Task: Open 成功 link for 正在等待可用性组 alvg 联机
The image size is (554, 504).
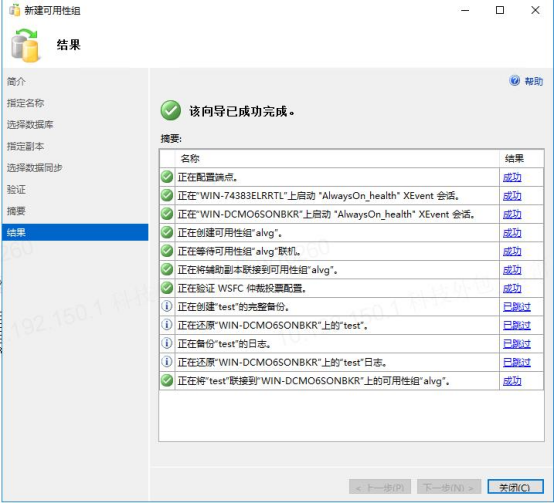Action: click(x=512, y=251)
